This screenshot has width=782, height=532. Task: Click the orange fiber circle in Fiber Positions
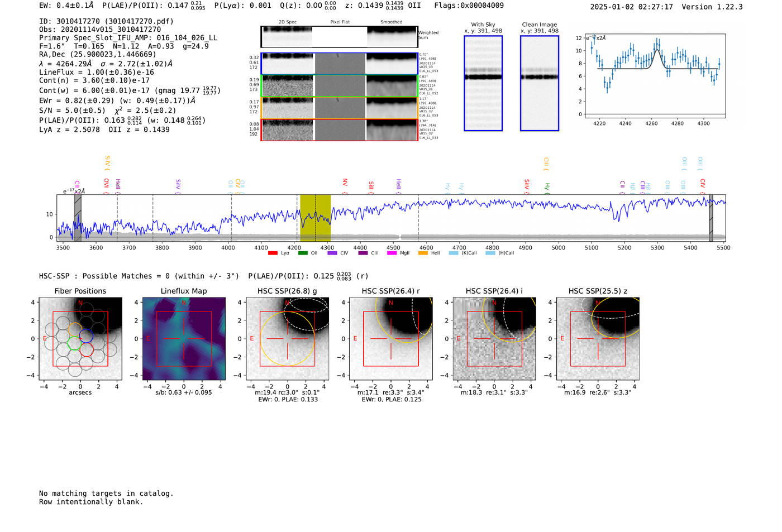[74, 329]
